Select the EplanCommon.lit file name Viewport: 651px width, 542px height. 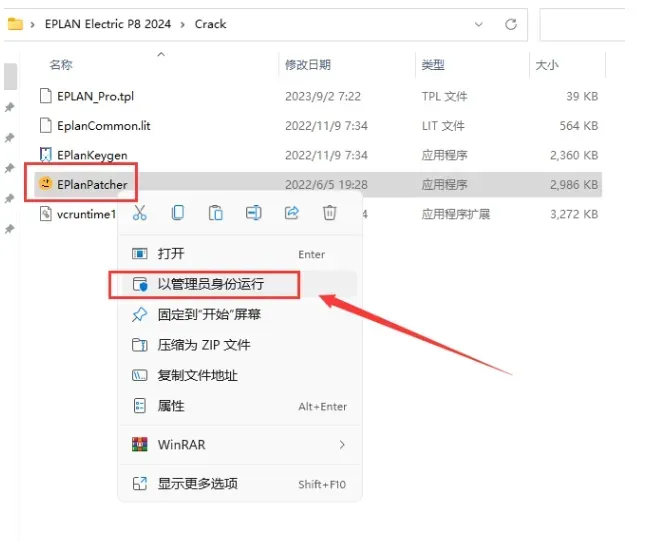point(104,126)
